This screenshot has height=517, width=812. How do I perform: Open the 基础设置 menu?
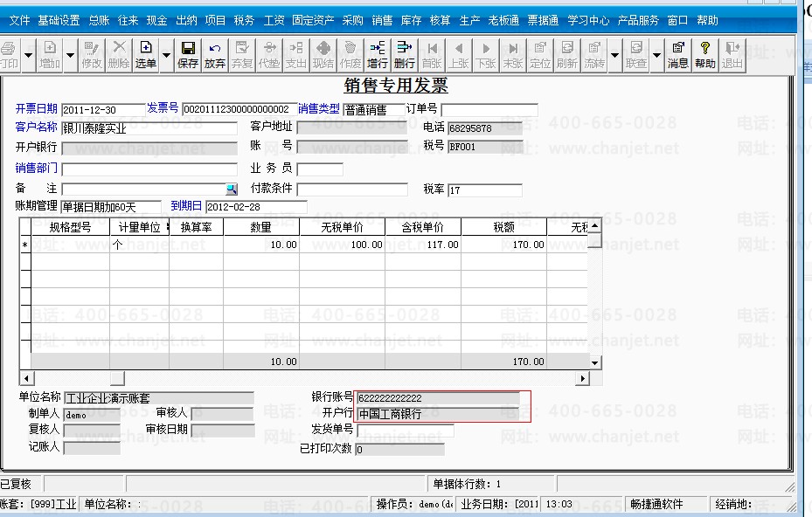[59, 20]
